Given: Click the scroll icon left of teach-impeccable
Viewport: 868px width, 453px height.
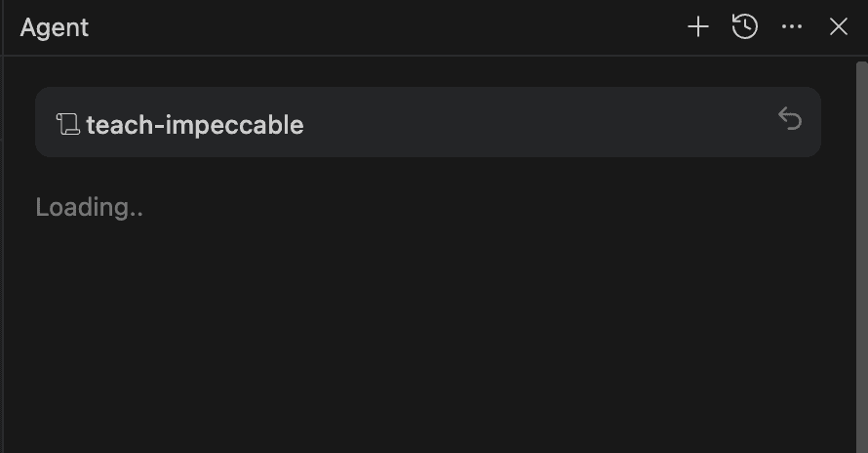Looking at the screenshot, I should (x=67, y=124).
